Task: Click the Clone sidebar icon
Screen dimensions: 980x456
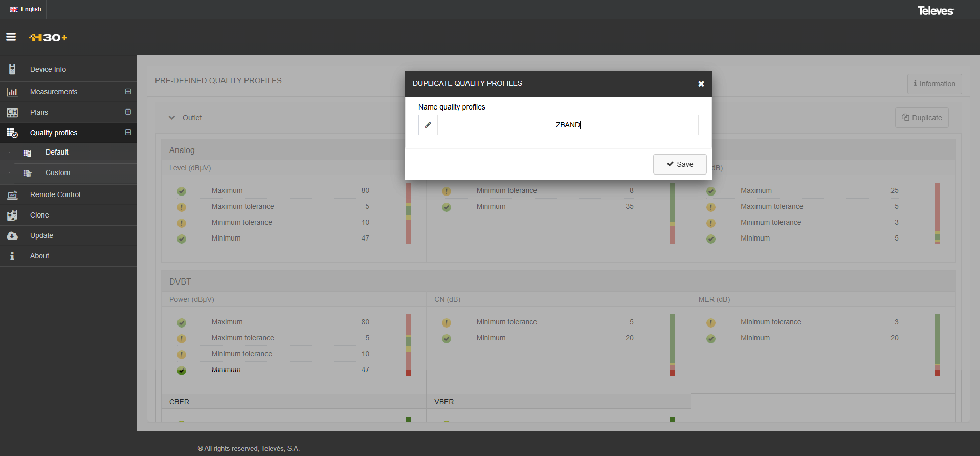Action: click(12, 215)
